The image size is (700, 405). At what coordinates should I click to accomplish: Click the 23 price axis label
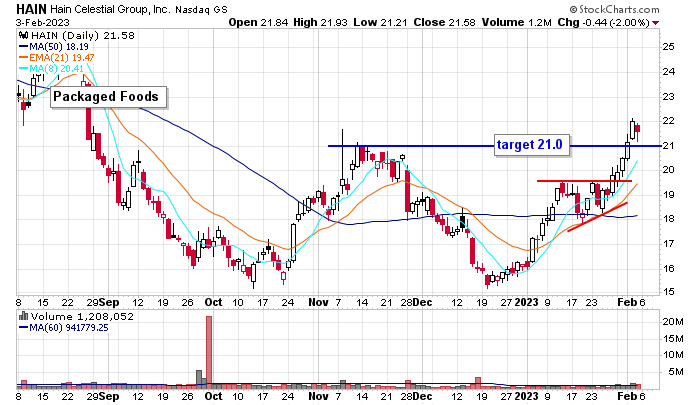(668, 96)
